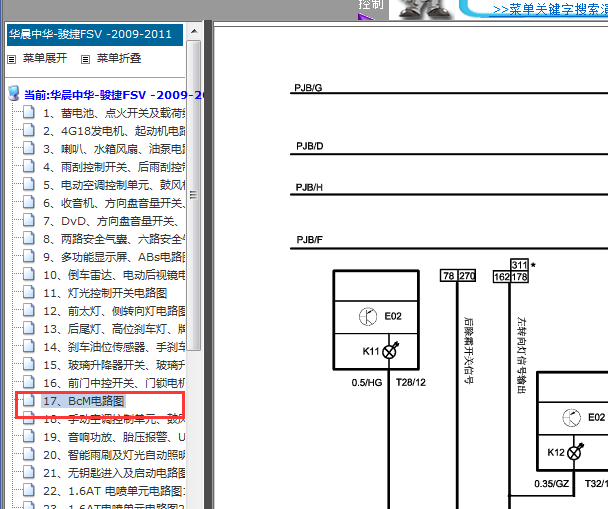Click the page icon of item 14 刹车油位传感器
Screen dimensions: 608x509
(x=29, y=346)
